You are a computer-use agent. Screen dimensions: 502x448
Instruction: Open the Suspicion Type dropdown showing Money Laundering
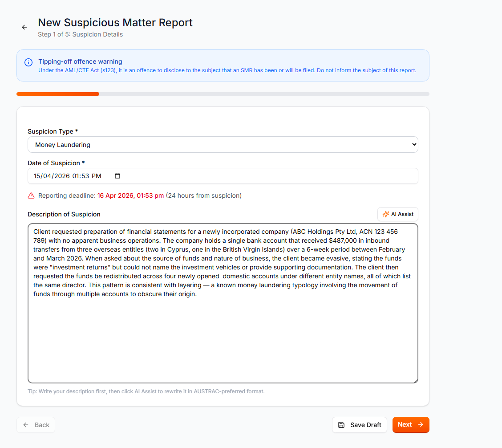223,145
